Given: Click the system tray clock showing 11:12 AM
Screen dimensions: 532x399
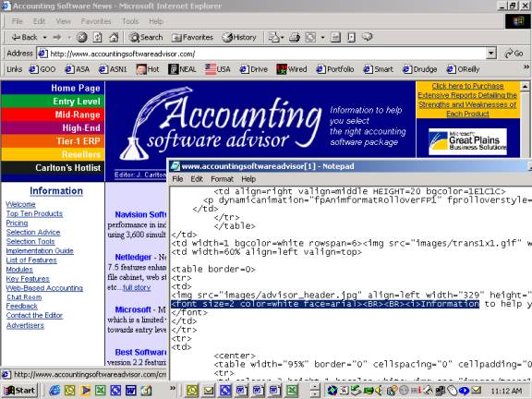Looking at the screenshot, I should coord(505,392).
